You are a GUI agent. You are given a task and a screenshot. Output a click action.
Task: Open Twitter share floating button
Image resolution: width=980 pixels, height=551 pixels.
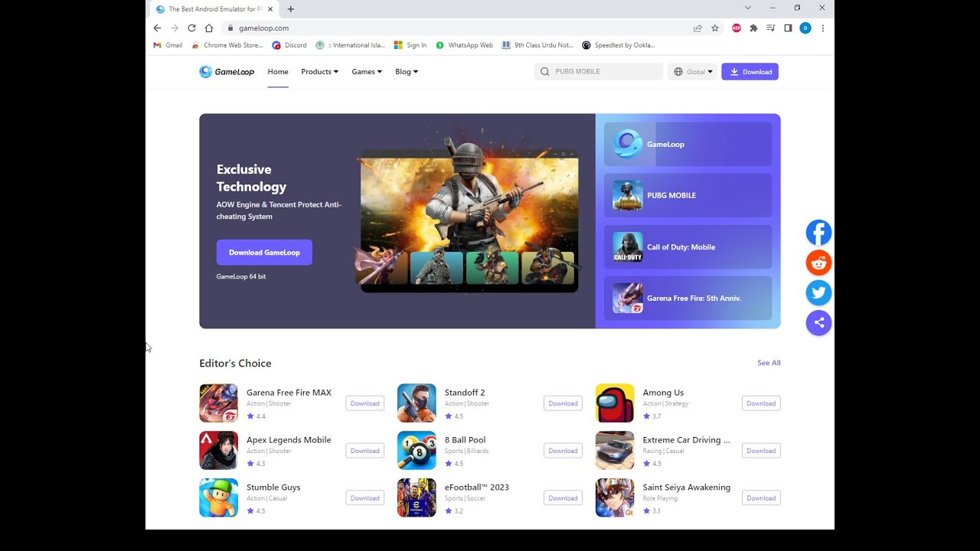(x=818, y=292)
